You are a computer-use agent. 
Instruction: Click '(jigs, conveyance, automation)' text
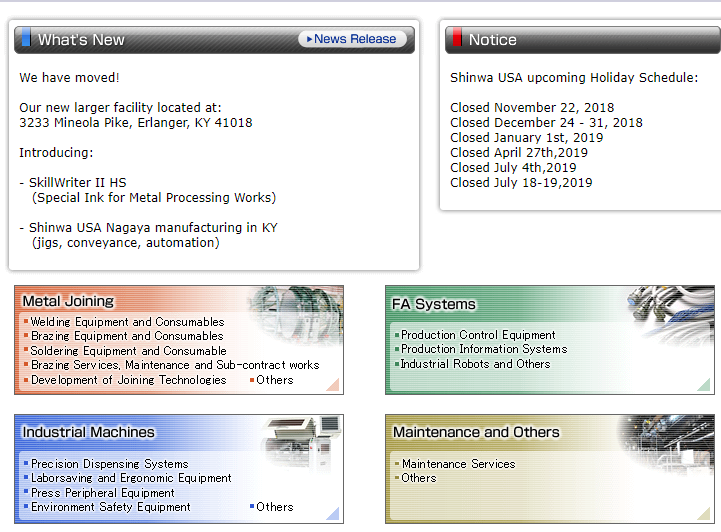pos(126,243)
